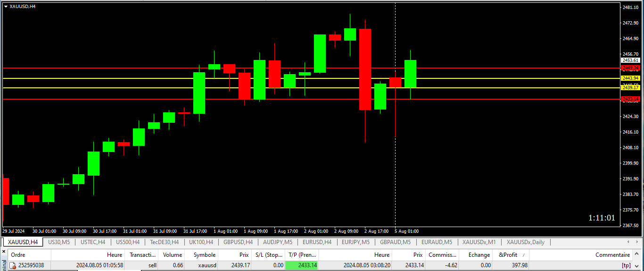
Task: Open the EURAUD,M5 chart tab
Action: point(437,242)
